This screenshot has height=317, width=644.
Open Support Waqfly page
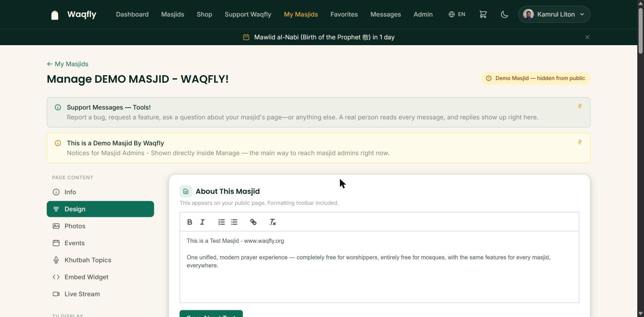(248, 14)
